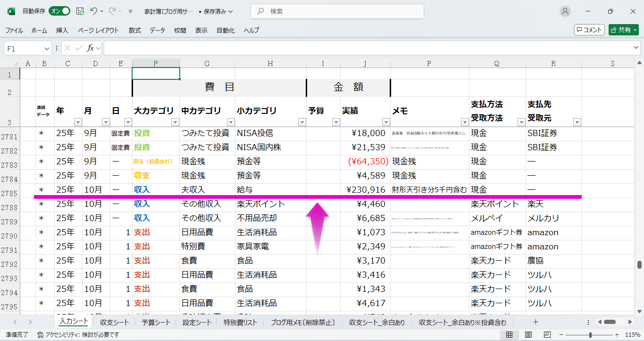Open the 数式 ribbon tab
This screenshot has width=644, height=341.
(134, 30)
